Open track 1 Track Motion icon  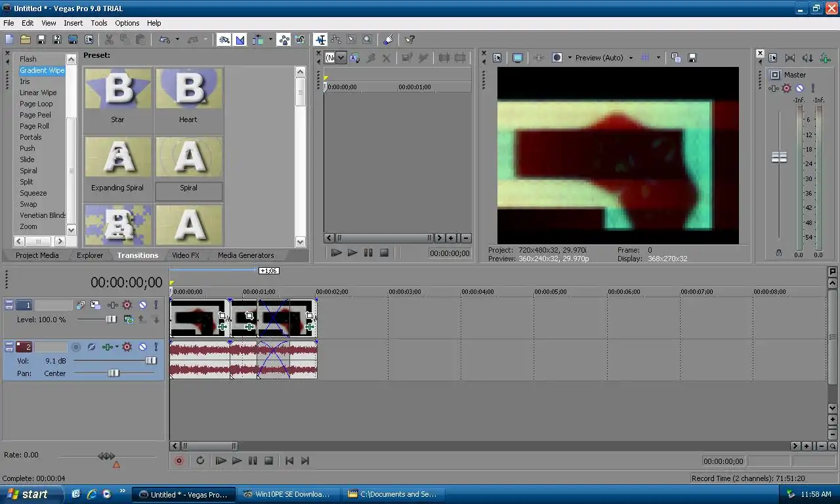point(96,305)
